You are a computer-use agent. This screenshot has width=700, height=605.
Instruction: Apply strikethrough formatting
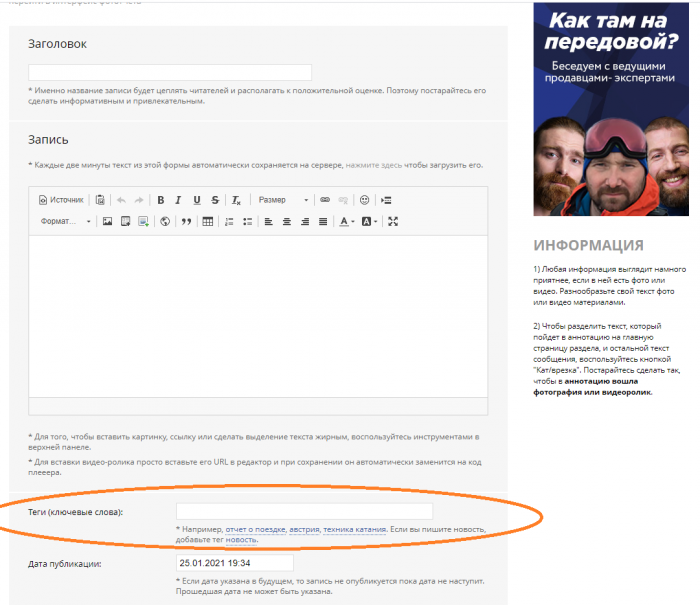click(215, 200)
